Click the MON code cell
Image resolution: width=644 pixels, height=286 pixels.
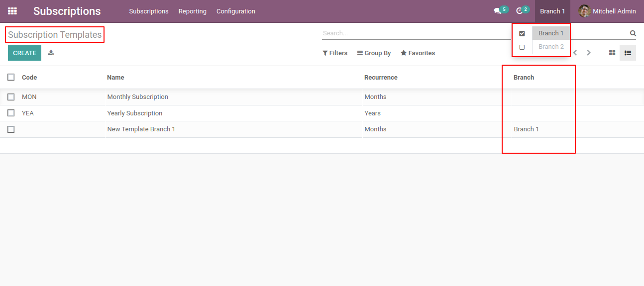click(29, 97)
